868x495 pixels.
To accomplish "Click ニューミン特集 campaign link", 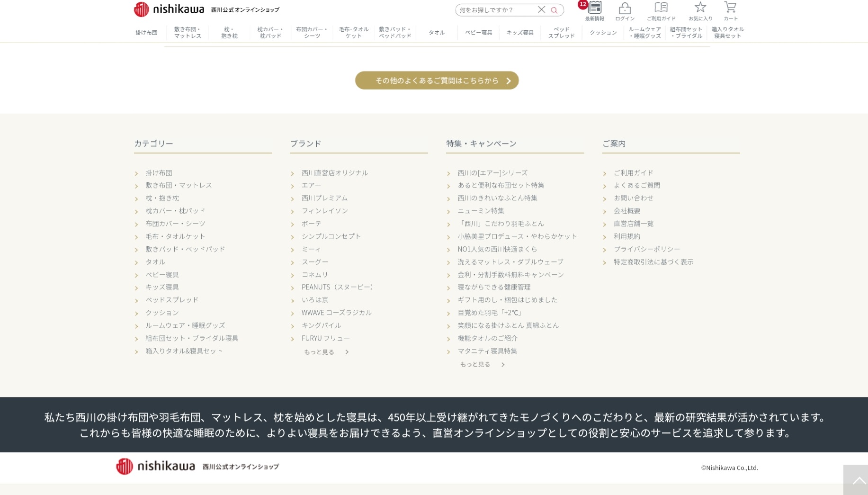I will 481,211.
